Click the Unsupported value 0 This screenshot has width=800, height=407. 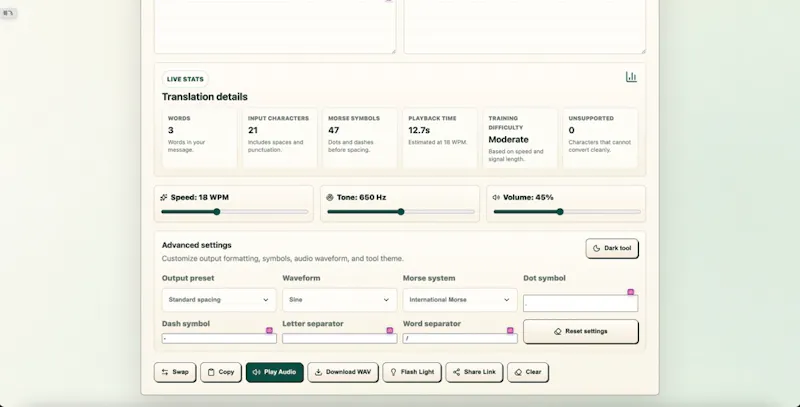[571, 130]
